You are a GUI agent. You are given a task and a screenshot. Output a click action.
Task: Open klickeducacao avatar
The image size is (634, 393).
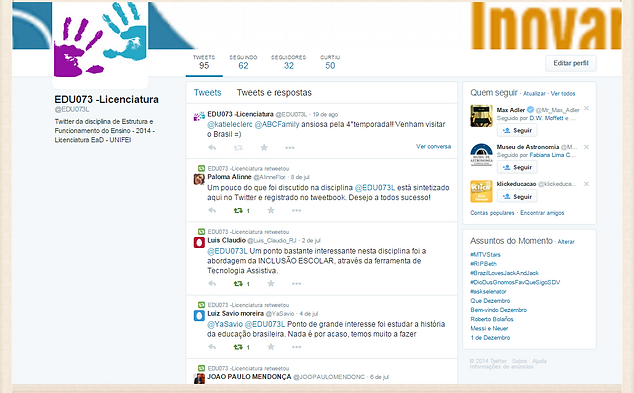coord(481,191)
